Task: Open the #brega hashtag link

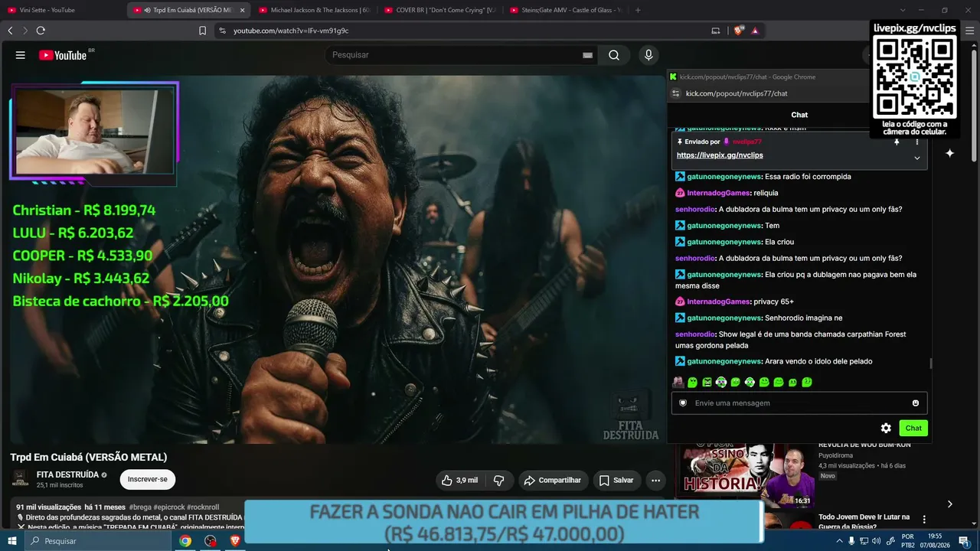Action: [x=140, y=507]
